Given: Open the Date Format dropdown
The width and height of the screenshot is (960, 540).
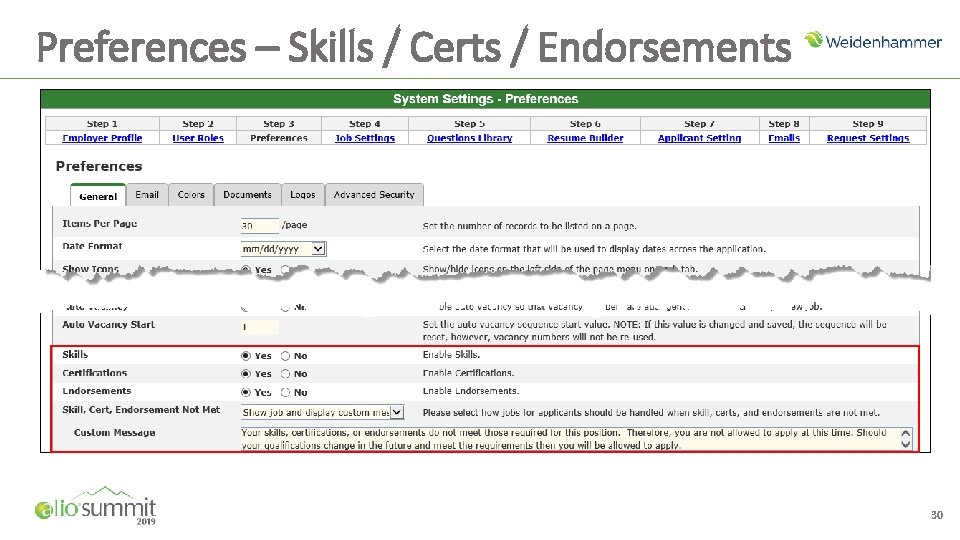Looking at the screenshot, I should [x=283, y=249].
